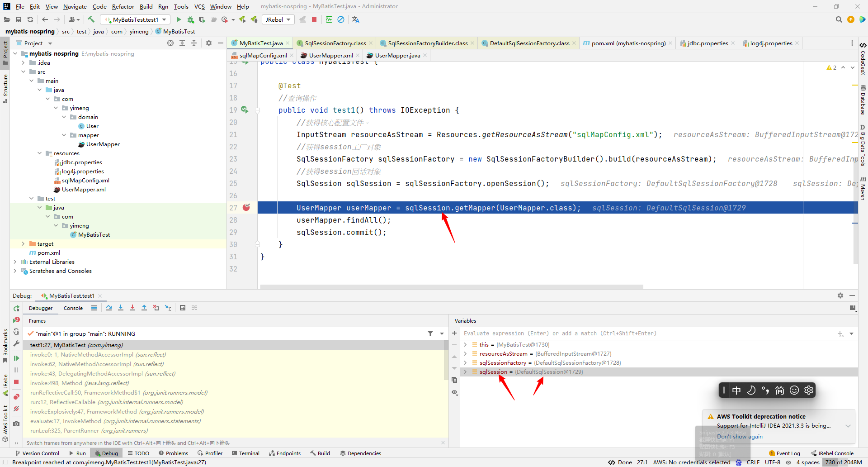868x467 pixels.
Task: Click the Debug bug icon in the main toolbar
Action: pyautogui.click(x=190, y=19)
